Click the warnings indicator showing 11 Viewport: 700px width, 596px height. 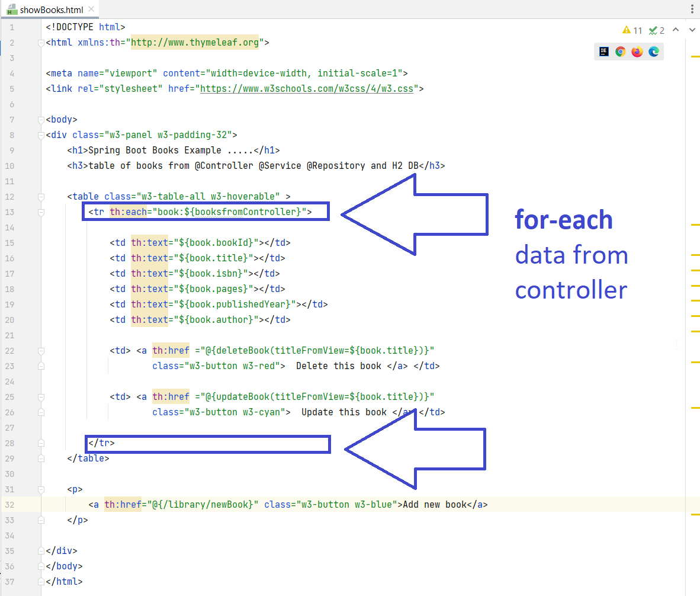point(632,30)
